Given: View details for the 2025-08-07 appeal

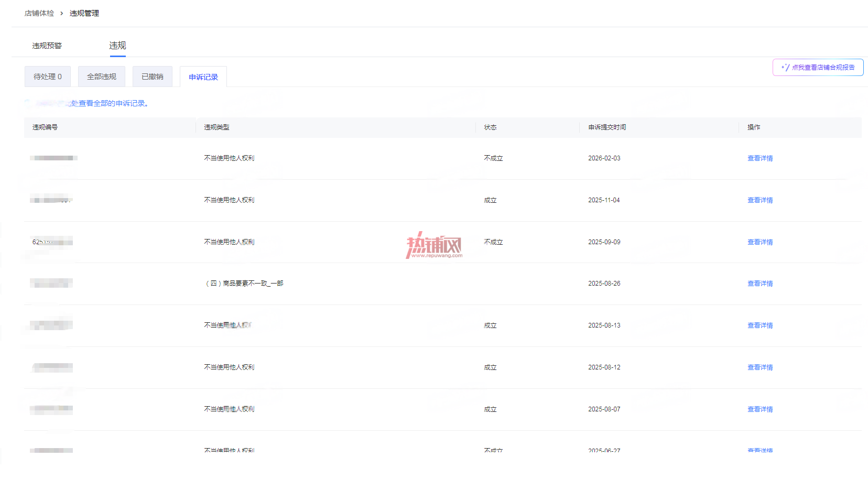Looking at the screenshot, I should point(760,409).
